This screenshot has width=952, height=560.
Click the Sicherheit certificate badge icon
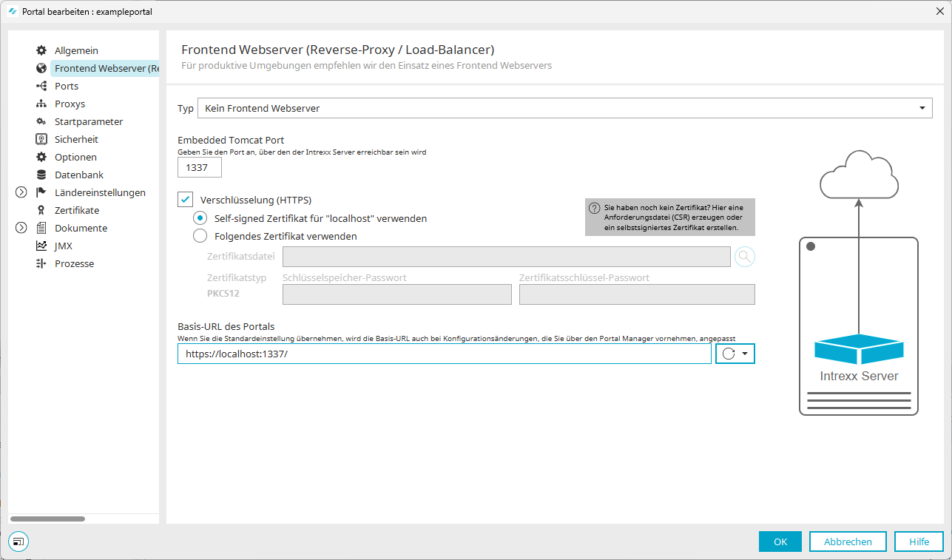click(x=41, y=139)
